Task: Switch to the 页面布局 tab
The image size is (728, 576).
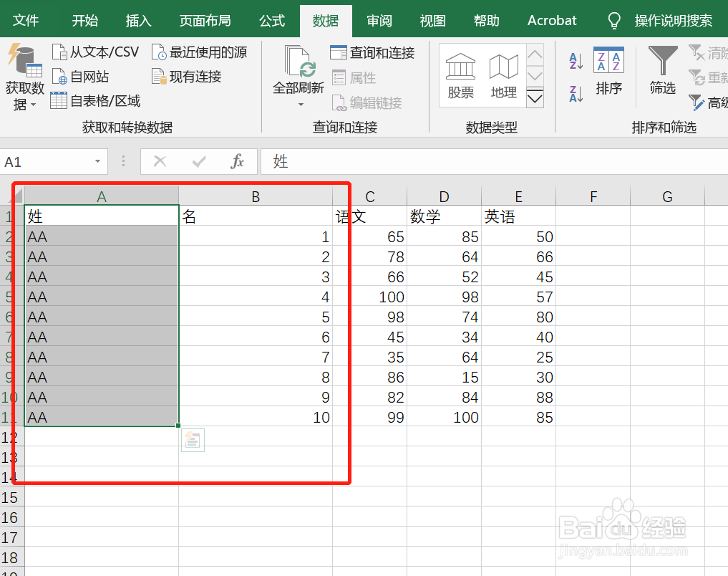Action: 205,21
